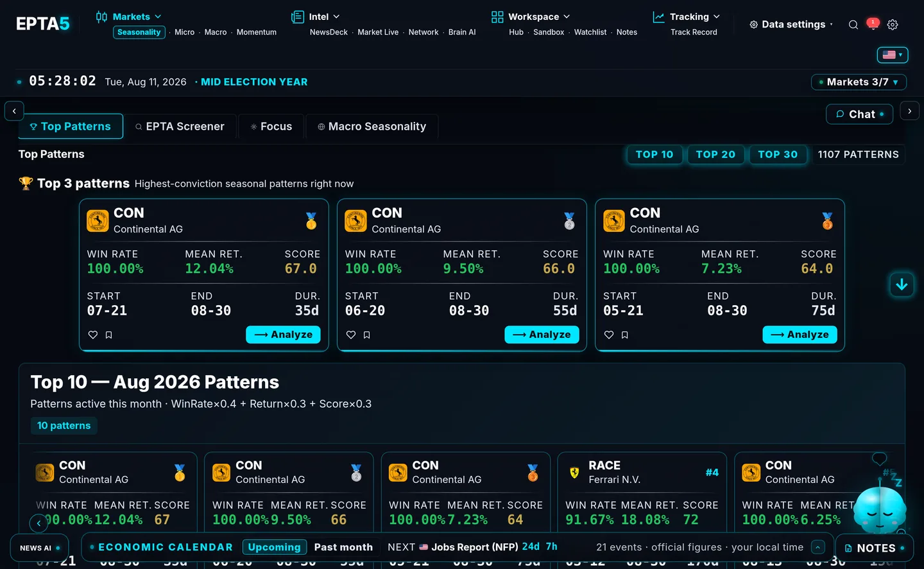
Task: Click Continental logo on the 7.23% top card
Action: click(x=614, y=220)
